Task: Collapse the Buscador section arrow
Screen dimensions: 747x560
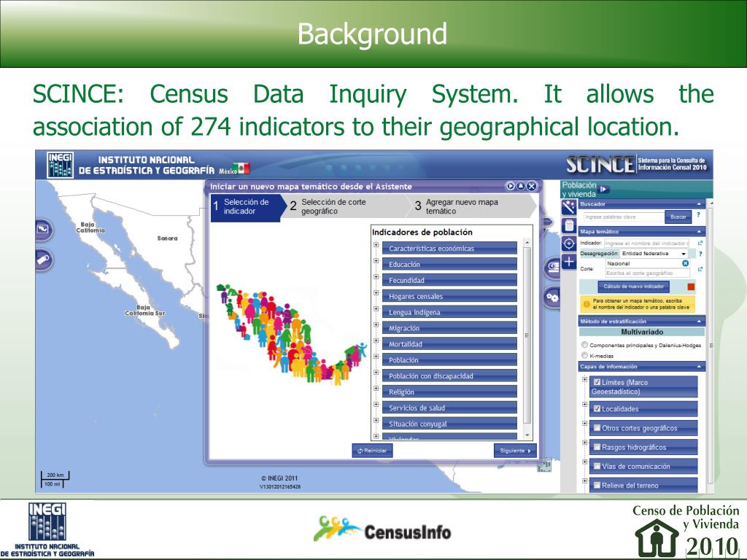Action: [699, 204]
